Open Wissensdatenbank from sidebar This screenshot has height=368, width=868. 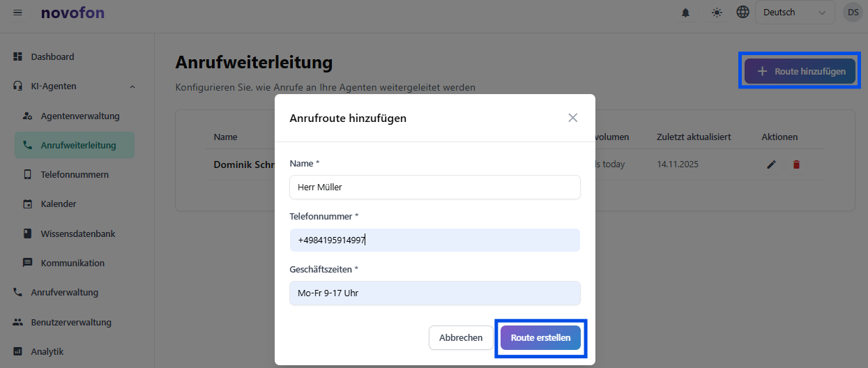[77, 233]
